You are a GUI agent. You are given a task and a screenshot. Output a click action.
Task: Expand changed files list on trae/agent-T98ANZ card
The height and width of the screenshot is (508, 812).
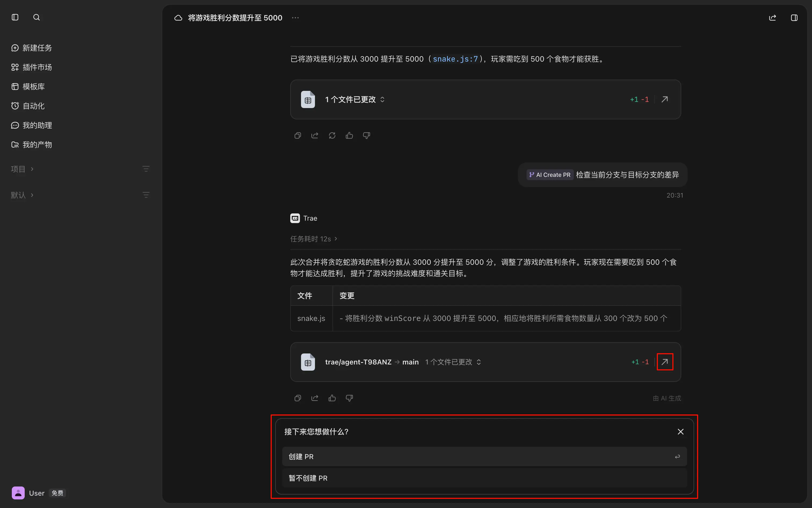pos(453,362)
